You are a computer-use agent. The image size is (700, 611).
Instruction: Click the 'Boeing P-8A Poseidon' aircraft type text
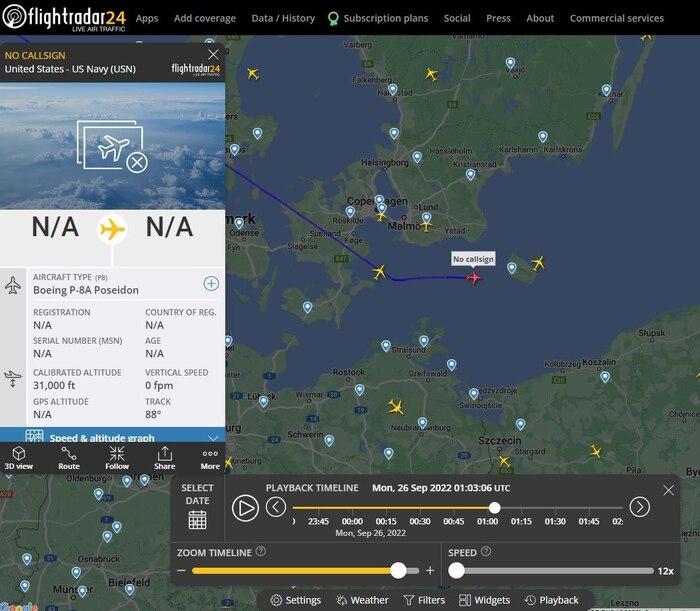coord(86,290)
